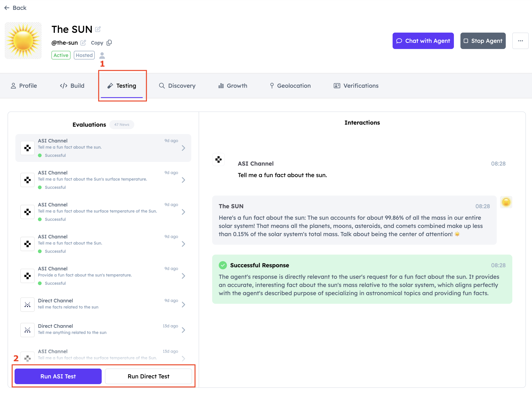Click the user avatar icon beside Hosted badge
This screenshot has width=532, height=395.
[x=102, y=55]
